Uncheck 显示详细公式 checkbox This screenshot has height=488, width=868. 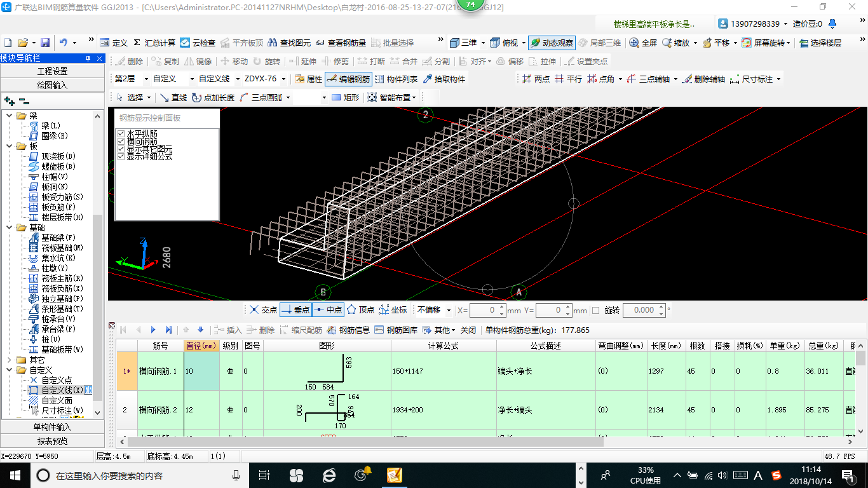[121, 156]
